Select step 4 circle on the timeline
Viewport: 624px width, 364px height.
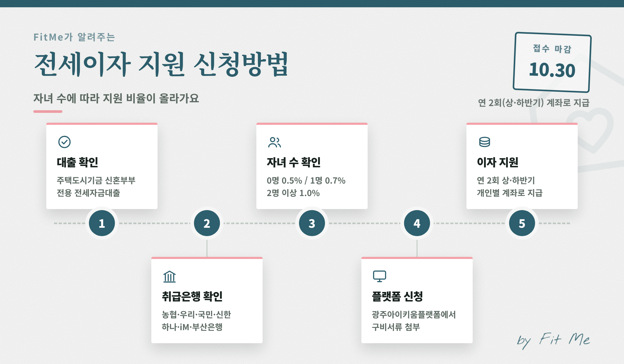pos(417,223)
